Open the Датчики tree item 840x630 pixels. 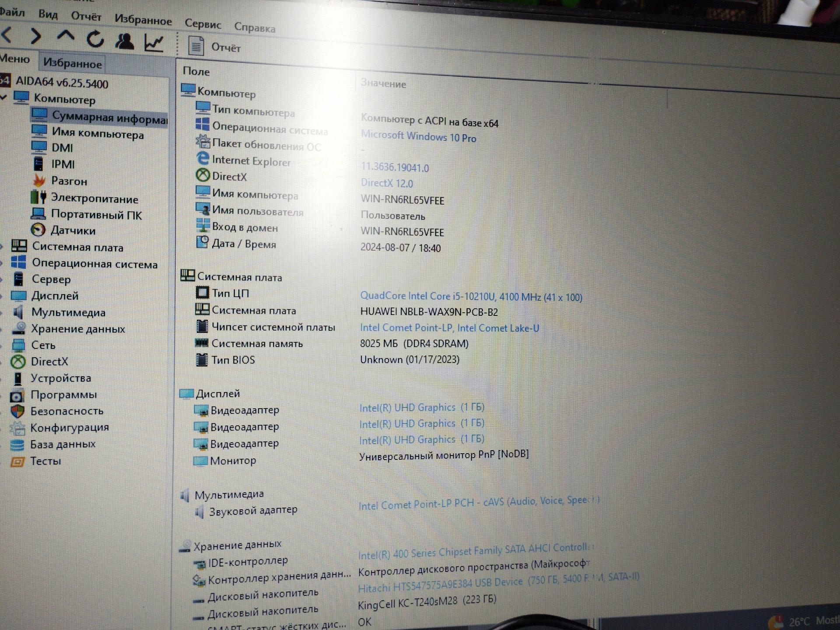[63, 230]
